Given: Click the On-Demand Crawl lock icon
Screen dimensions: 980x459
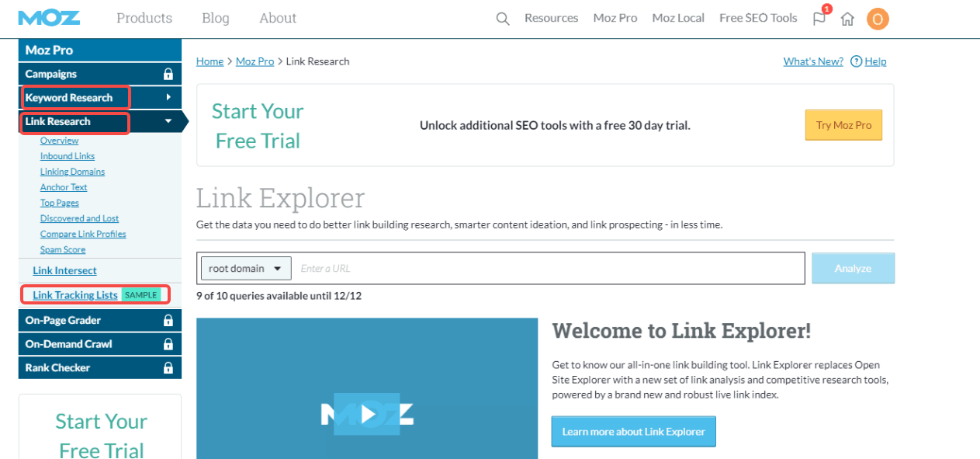Looking at the screenshot, I should pos(168,344).
